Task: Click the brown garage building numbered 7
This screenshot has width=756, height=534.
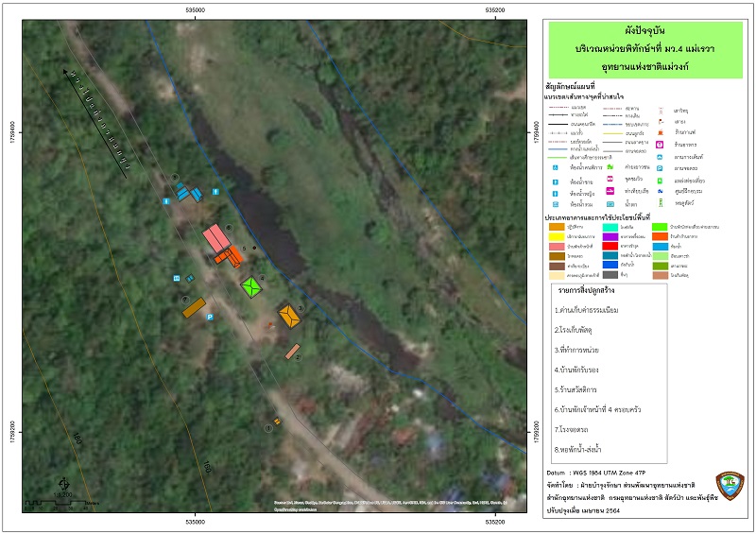Action: pyautogui.click(x=194, y=307)
